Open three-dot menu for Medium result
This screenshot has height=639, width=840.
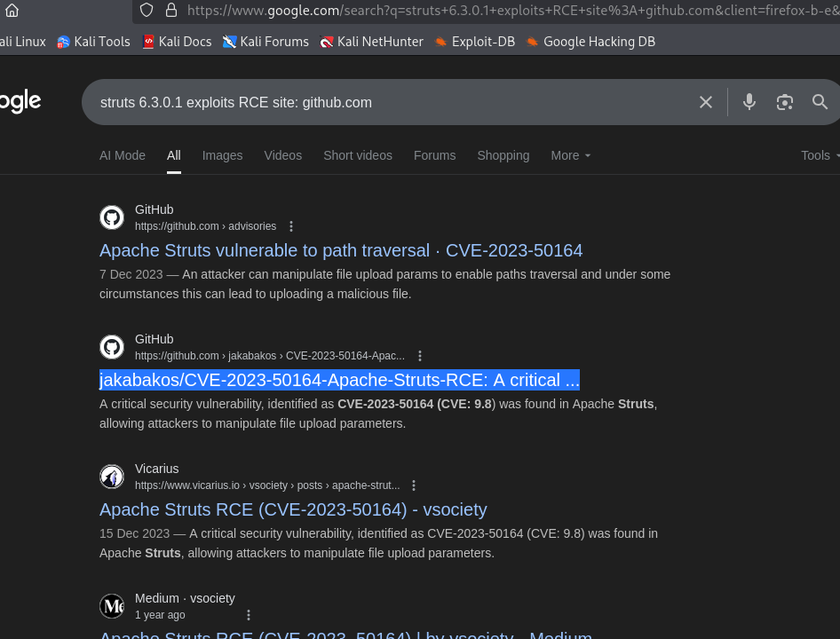(248, 615)
